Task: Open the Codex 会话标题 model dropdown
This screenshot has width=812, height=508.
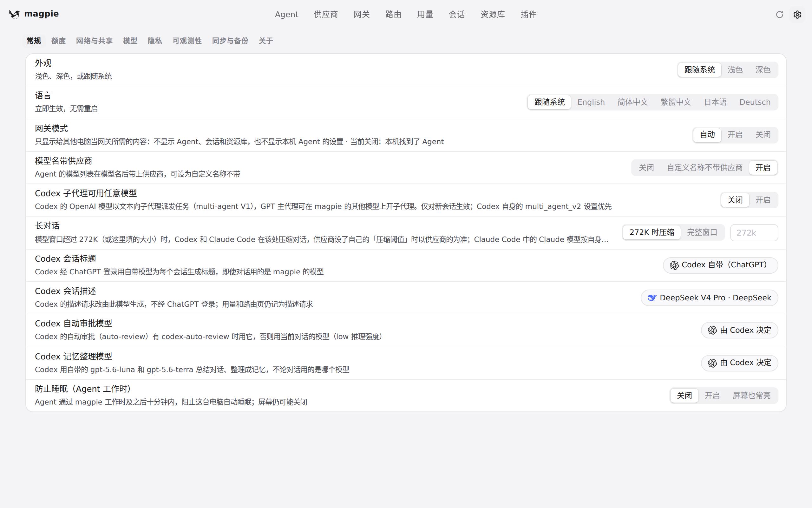Action: 720,265
